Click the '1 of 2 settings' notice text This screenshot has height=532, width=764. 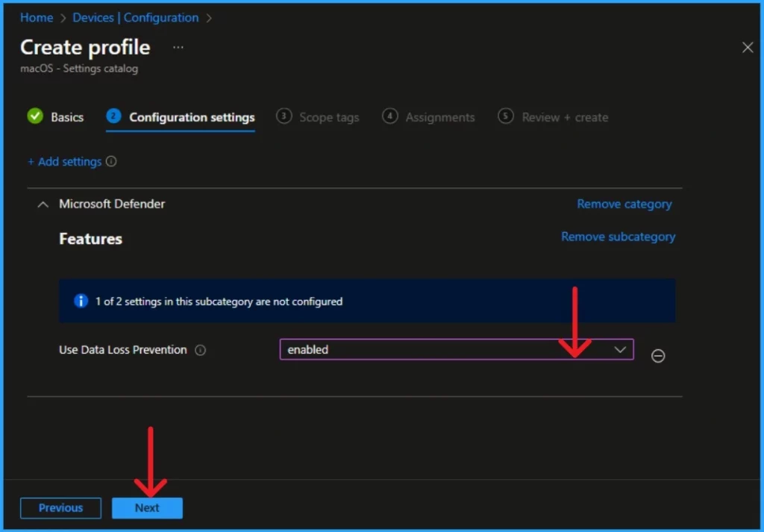pos(219,301)
